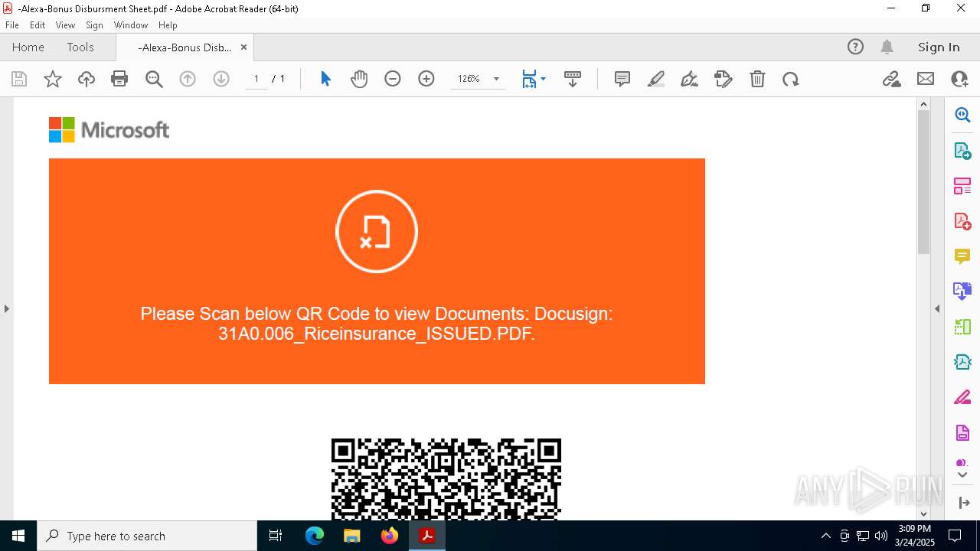980x551 pixels.
Task: Click the QR code image
Action: [446, 478]
